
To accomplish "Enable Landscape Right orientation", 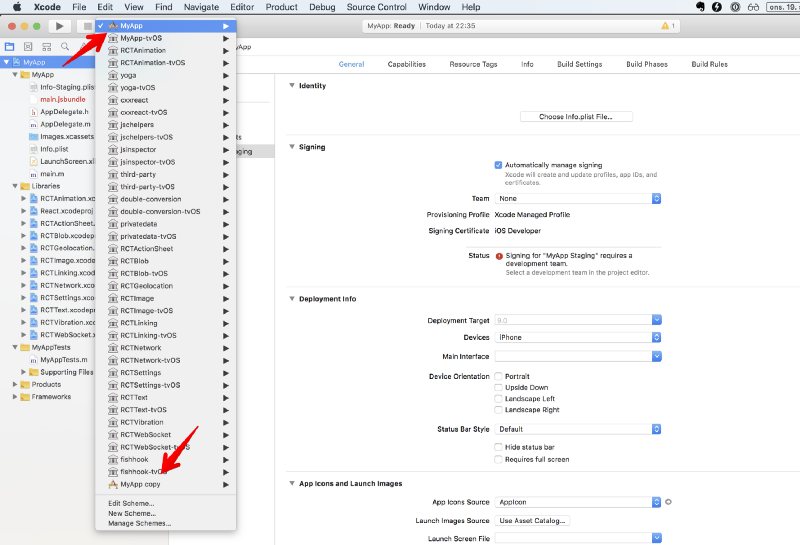I will [498, 410].
